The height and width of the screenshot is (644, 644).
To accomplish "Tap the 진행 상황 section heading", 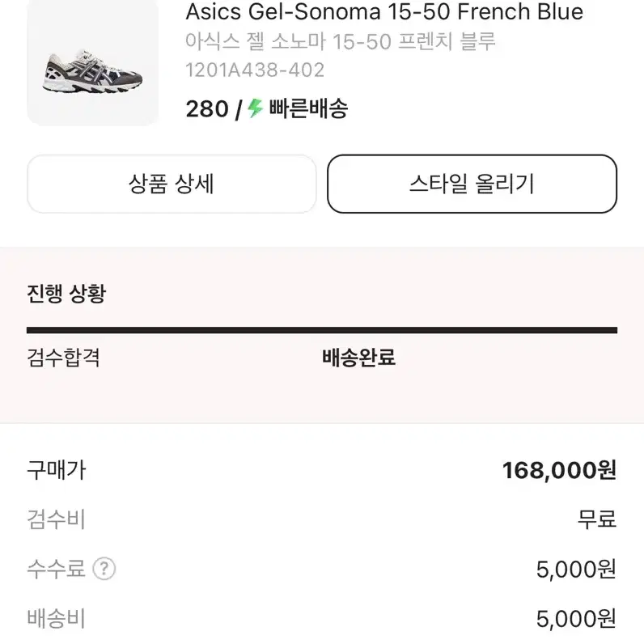I will tap(66, 294).
